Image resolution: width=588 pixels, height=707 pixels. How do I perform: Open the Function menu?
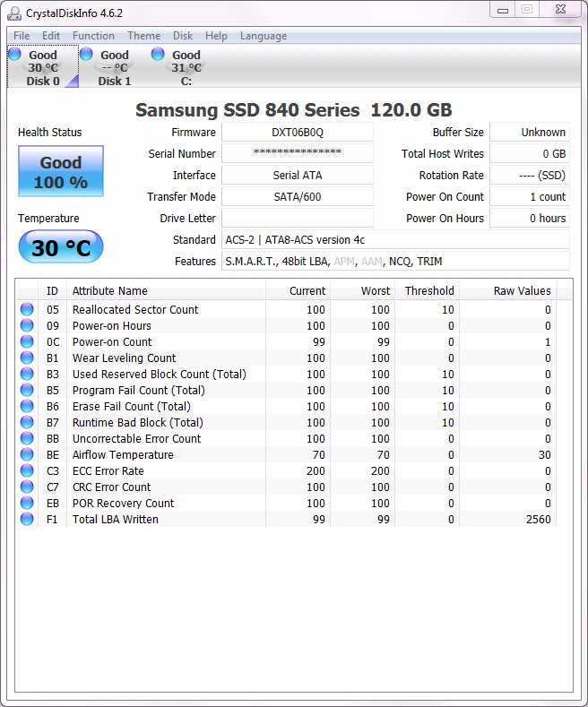pos(93,36)
